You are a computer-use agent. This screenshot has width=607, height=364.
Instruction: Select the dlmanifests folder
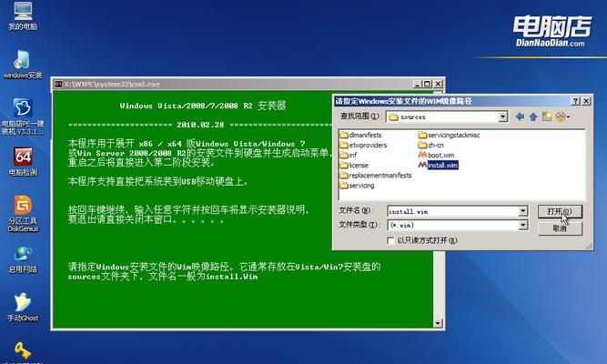point(360,135)
